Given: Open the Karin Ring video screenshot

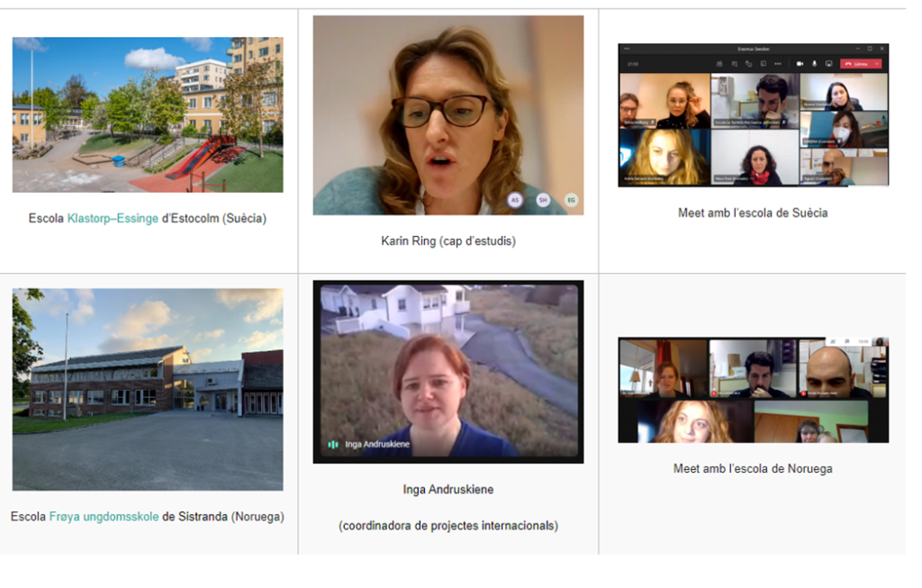Looking at the screenshot, I should click(447, 115).
